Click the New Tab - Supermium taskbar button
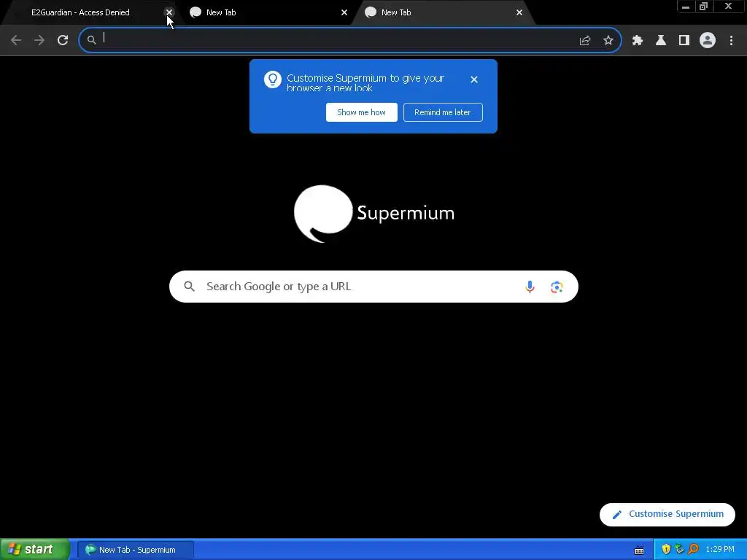The image size is (747, 560). 135,550
